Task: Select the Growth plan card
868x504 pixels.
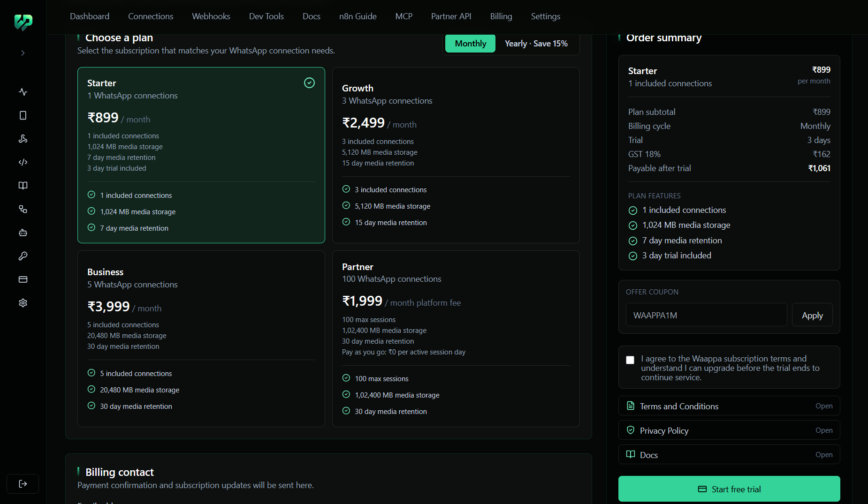Action: tap(456, 155)
